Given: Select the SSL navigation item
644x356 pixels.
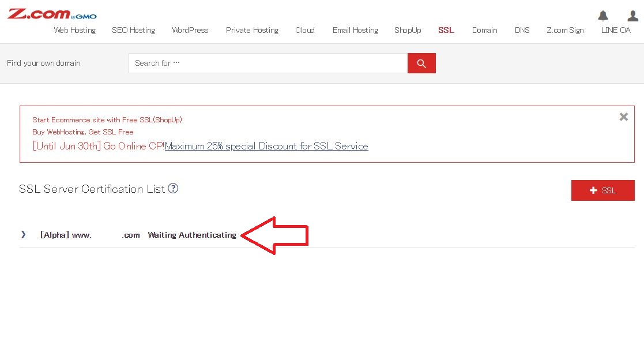Looking at the screenshot, I should click(446, 30).
